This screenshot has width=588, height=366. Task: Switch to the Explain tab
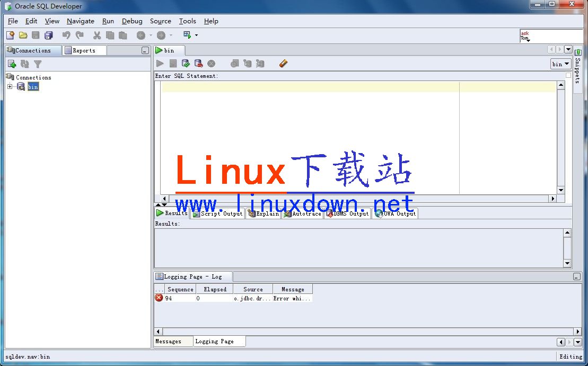pyautogui.click(x=264, y=213)
